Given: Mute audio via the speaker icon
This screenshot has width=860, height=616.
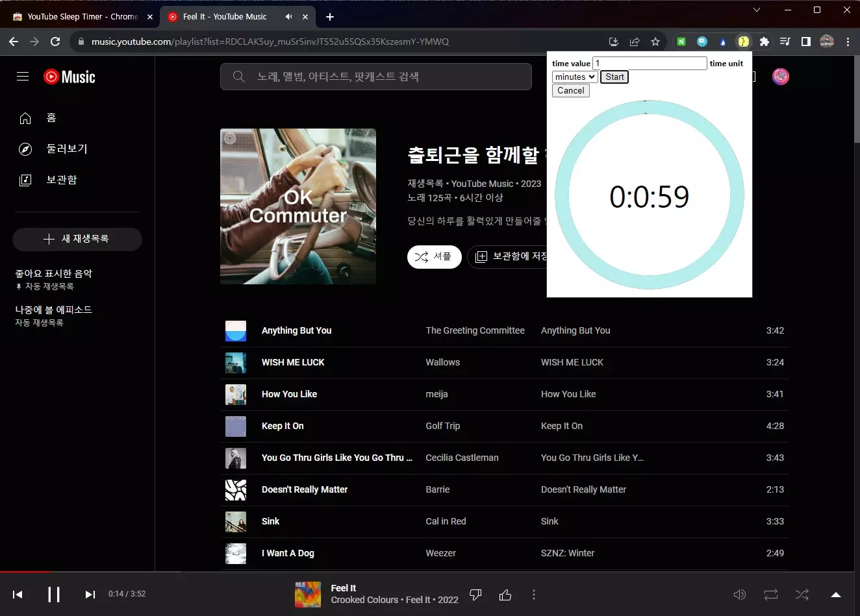Looking at the screenshot, I should [x=739, y=595].
